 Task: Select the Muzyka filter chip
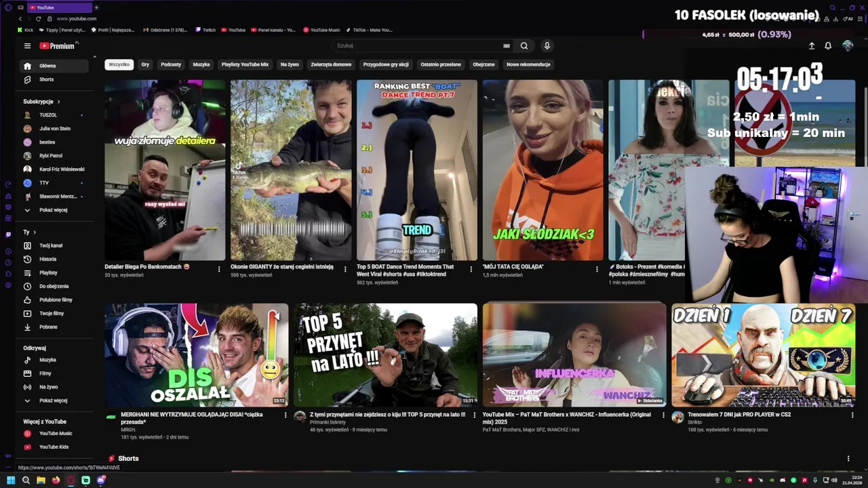click(x=201, y=64)
